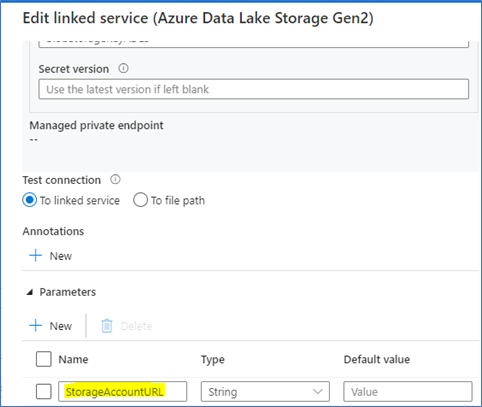The image size is (482, 407).
Task: Click the Default value input box
Action: (408, 391)
